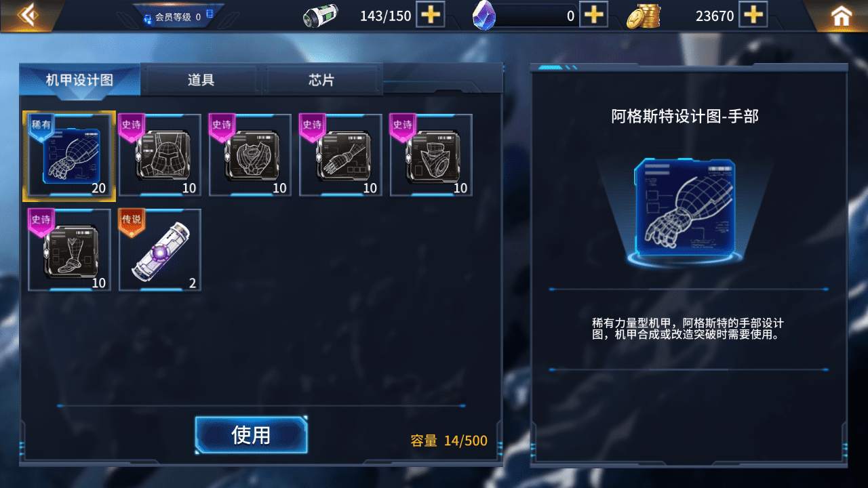Click the energy battery icon
868x488 pixels.
point(320,16)
